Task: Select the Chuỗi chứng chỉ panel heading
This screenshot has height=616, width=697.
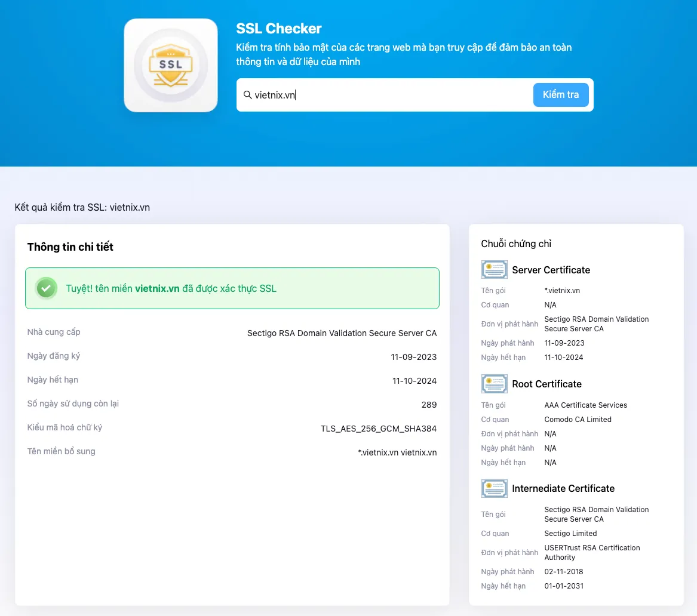Action: (x=516, y=244)
